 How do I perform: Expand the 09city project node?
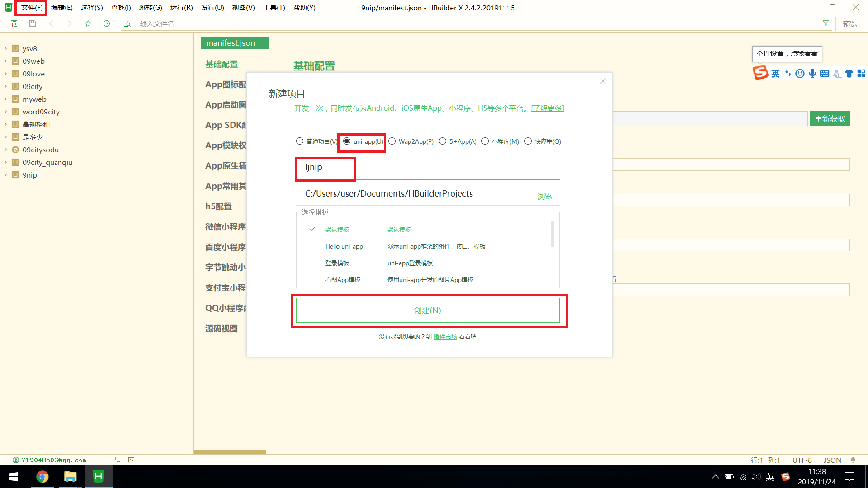point(5,86)
